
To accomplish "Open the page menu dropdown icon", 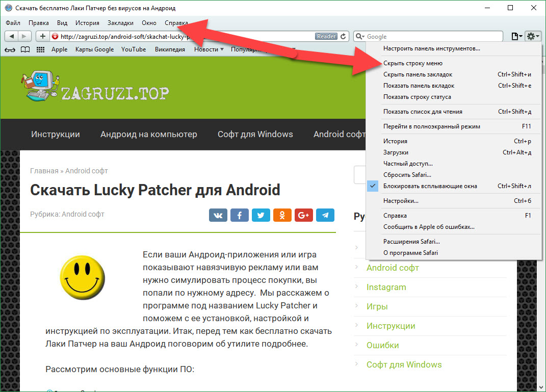I will [x=516, y=36].
